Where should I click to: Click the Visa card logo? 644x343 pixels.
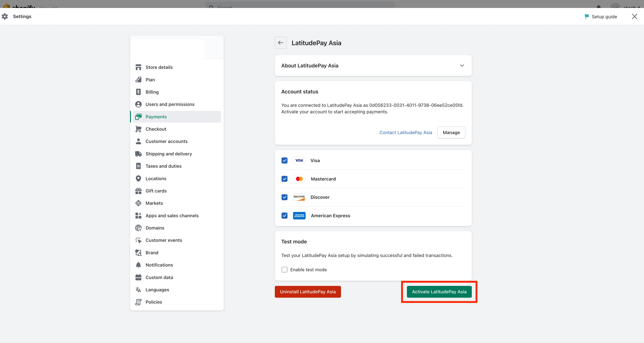[x=299, y=160]
